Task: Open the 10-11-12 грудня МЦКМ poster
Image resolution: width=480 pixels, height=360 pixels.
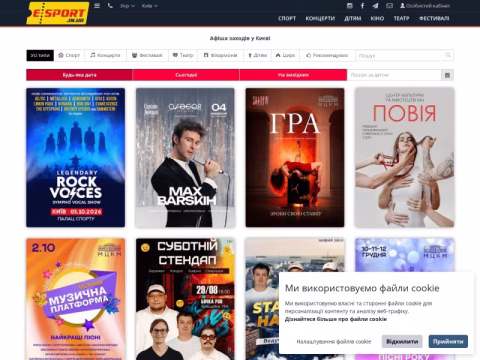Action: pos(404,255)
